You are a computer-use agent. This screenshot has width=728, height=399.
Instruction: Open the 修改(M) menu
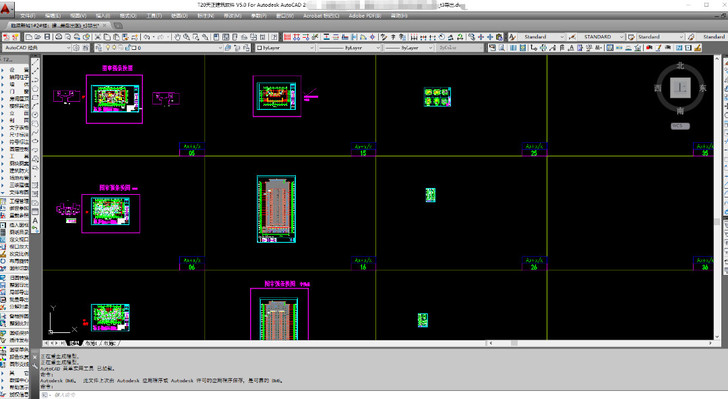232,16
